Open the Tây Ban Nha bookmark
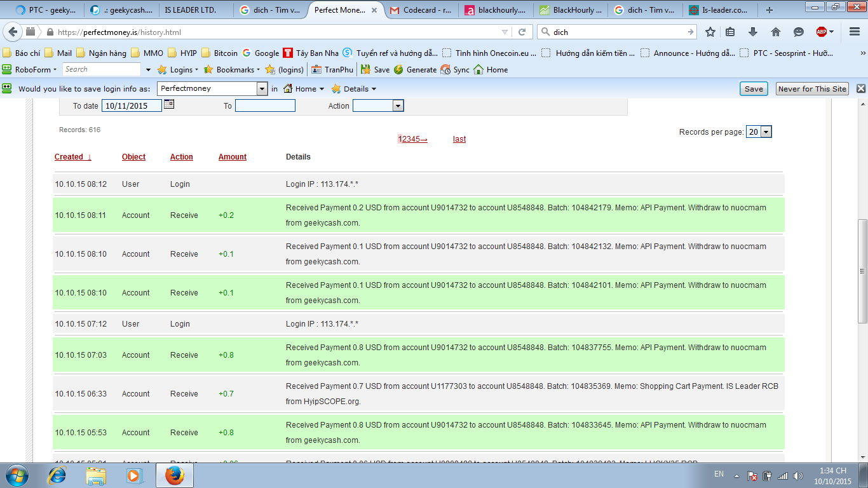 (311, 53)
